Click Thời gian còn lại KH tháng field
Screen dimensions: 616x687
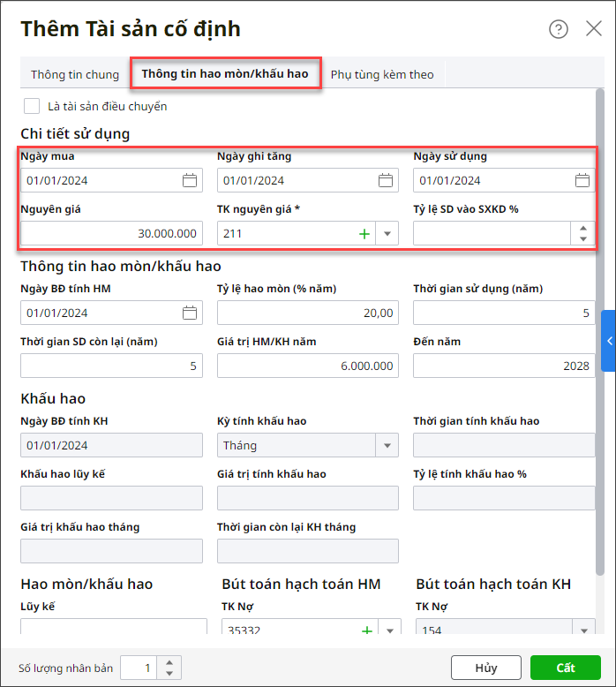pyautogui.click(x=307, y=551)
